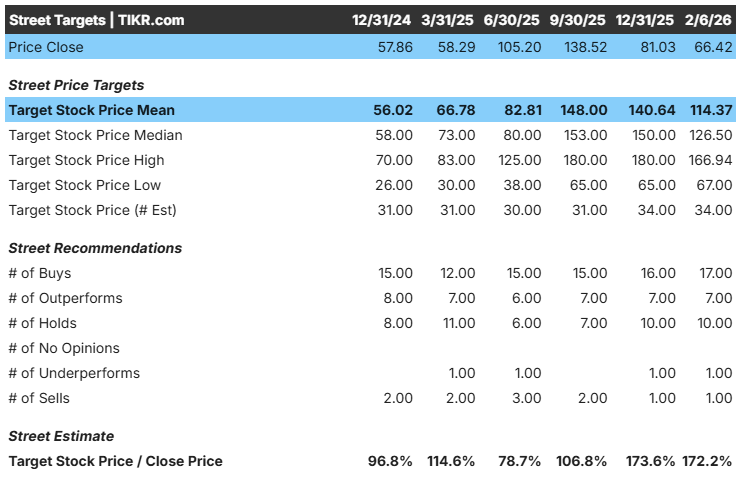
Task: Click the 6/30/25 date column header
Action: [x=514, y=20]
